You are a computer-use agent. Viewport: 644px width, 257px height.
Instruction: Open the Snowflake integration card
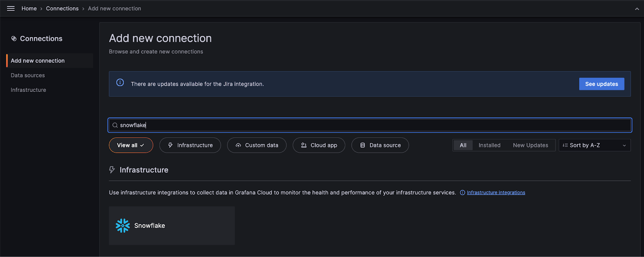pos(172,226)
